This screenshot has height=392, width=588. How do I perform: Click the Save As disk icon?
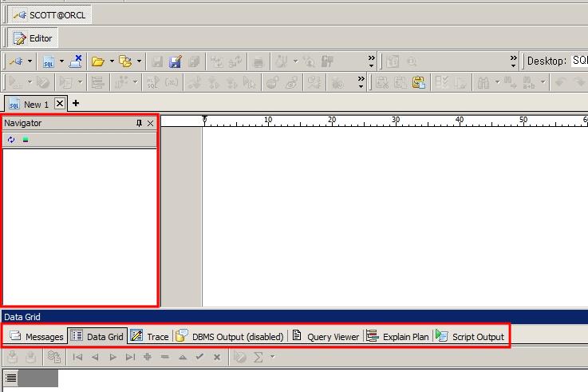(x=176, y=61)
